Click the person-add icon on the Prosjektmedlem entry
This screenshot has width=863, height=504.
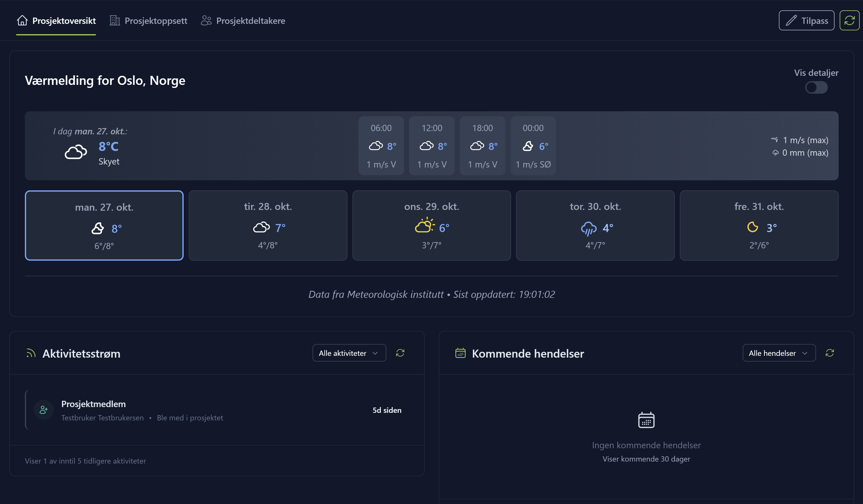click(43, 410)
